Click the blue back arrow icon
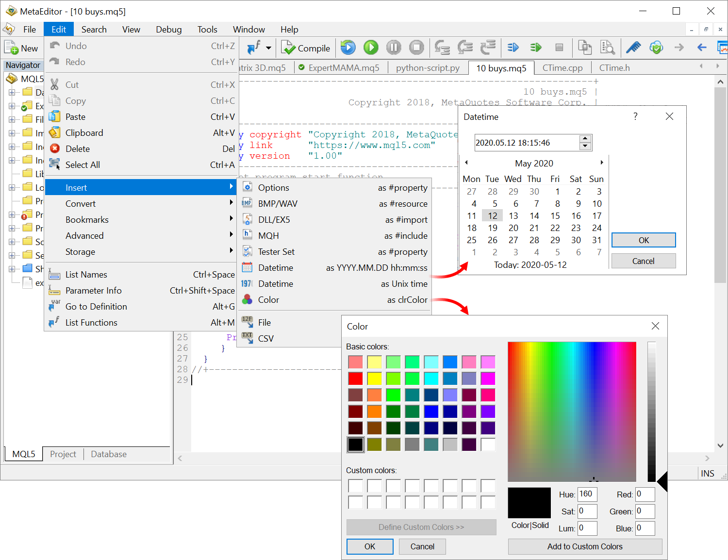 click(x=701, y=48)
